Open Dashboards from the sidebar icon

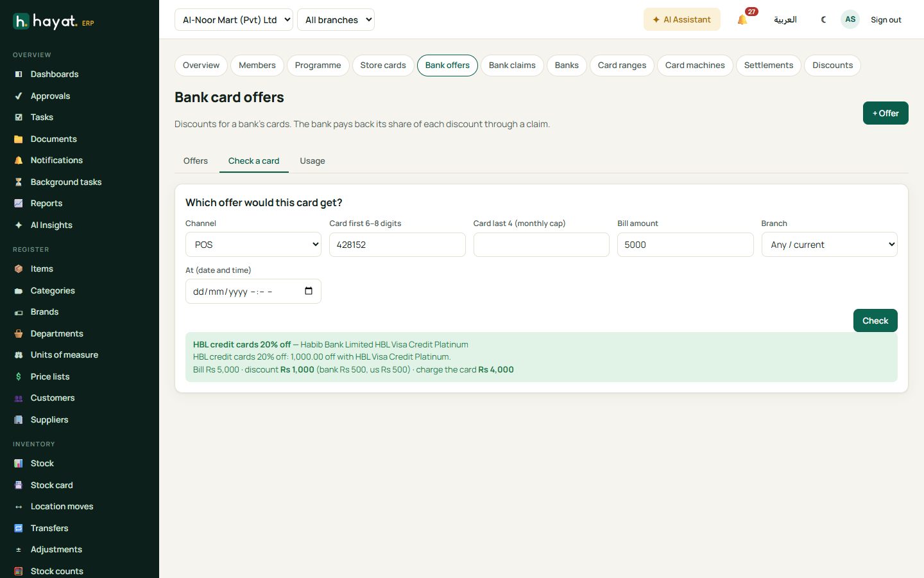(19, 74)
